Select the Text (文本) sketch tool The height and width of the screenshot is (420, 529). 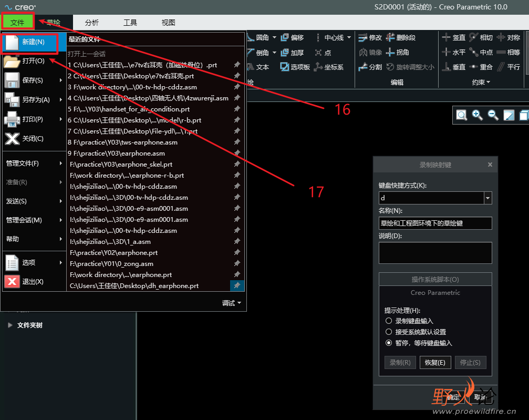[258, 67]
